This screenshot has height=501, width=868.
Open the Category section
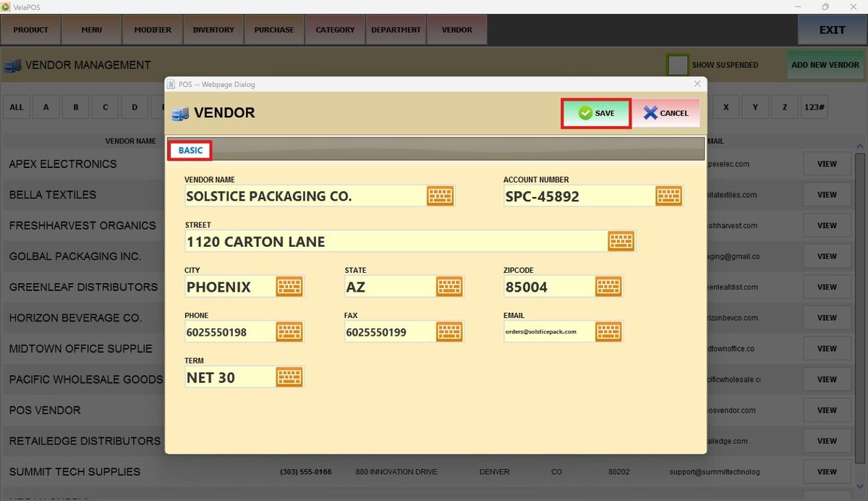click(x=335, y=30)
